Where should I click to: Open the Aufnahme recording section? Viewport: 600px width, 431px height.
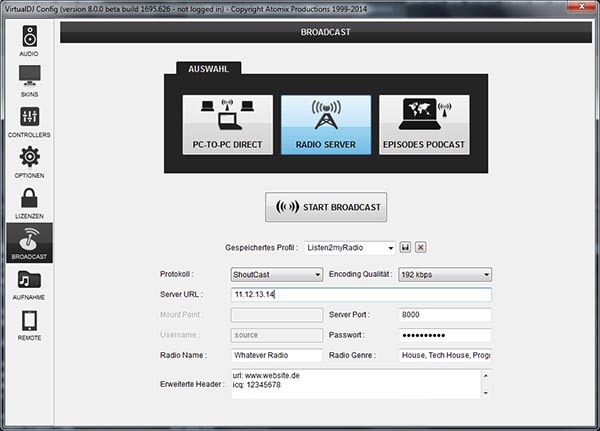29,285
